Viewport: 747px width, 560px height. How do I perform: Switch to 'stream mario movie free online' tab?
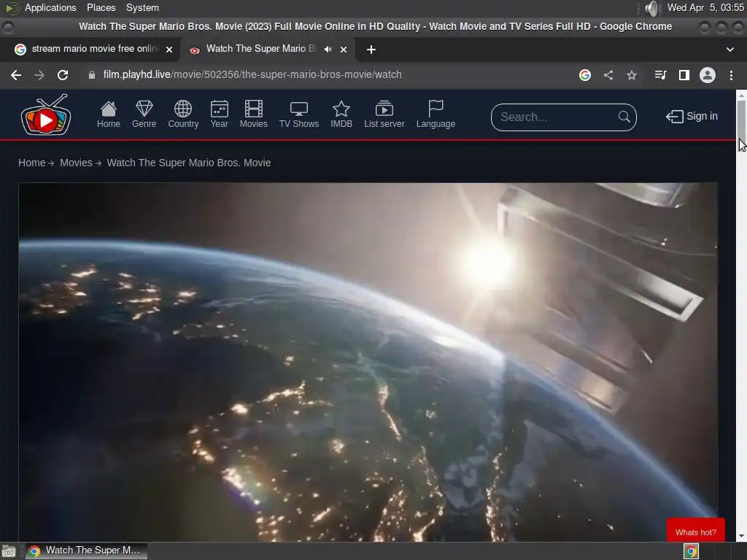click(93, 49)
